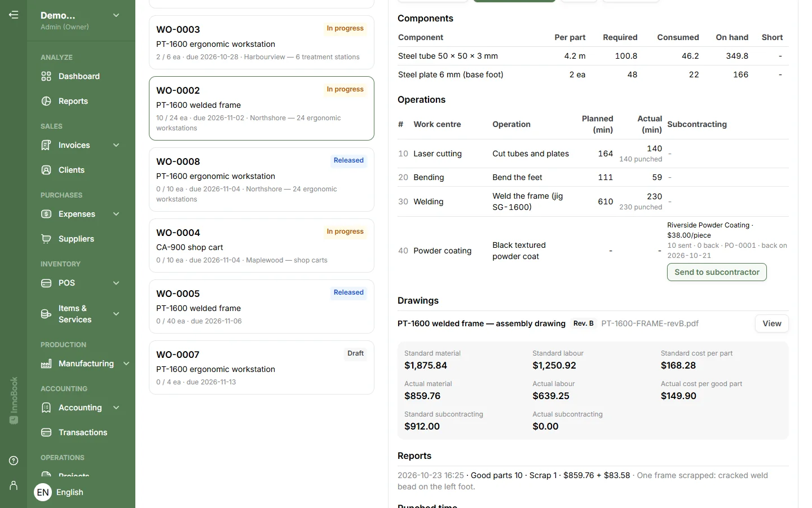The width and height of the screenshot is (812, 508).
Task: Select work order WO-0008 card
Action: coord(262,179)
